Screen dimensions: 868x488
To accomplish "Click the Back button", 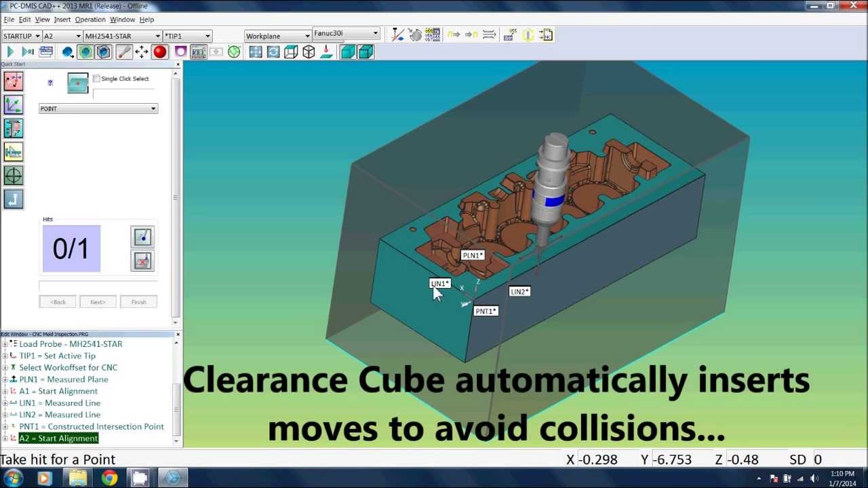I will (58, 302).
